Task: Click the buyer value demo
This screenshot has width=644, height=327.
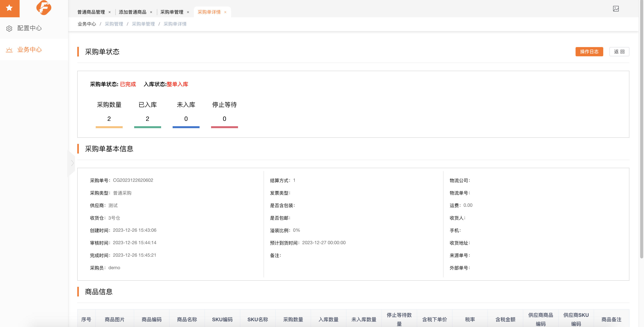Action: coord(114,268)
